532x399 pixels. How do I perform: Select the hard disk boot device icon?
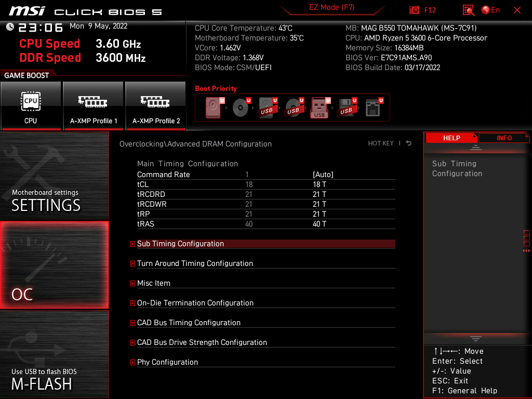(215, 108)
